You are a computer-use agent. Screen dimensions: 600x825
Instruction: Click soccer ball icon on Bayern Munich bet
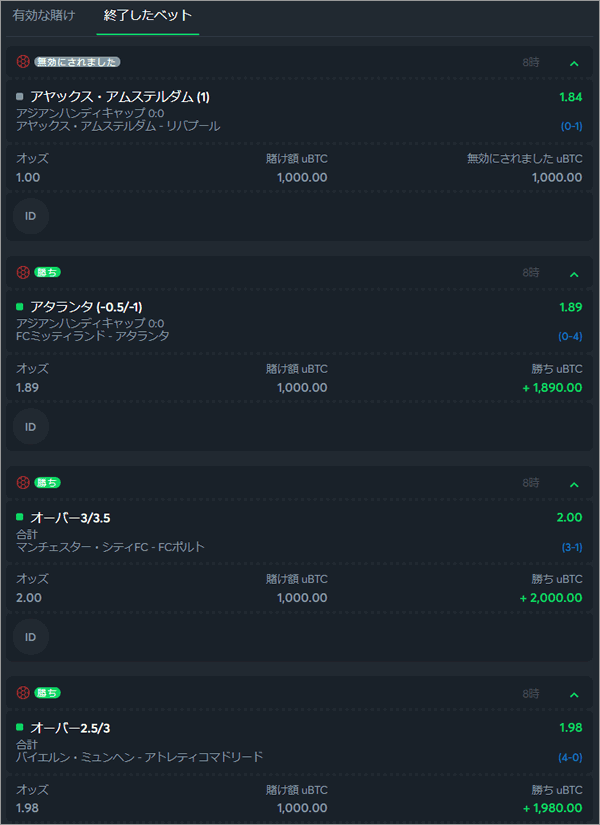(x=23, y=693)
